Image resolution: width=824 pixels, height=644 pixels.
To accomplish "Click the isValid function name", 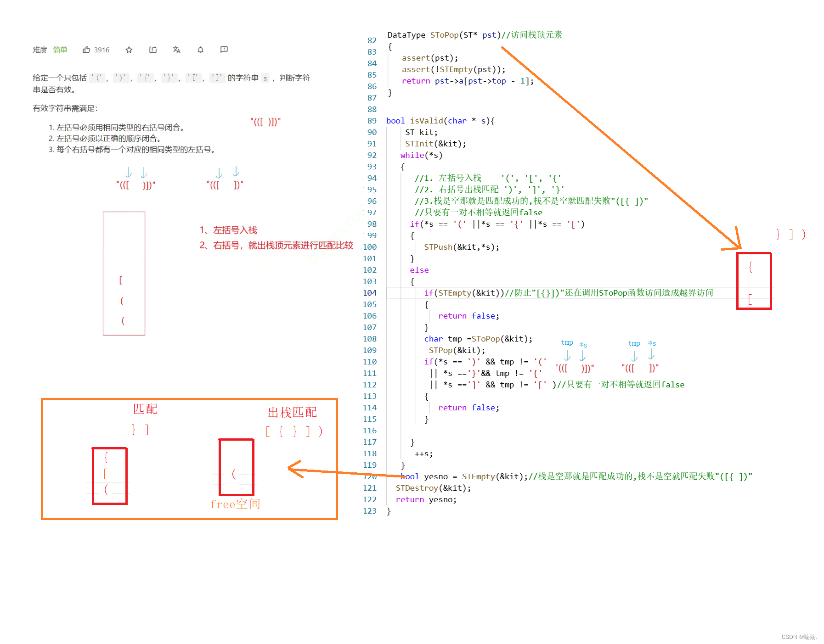I will (426, 121).
